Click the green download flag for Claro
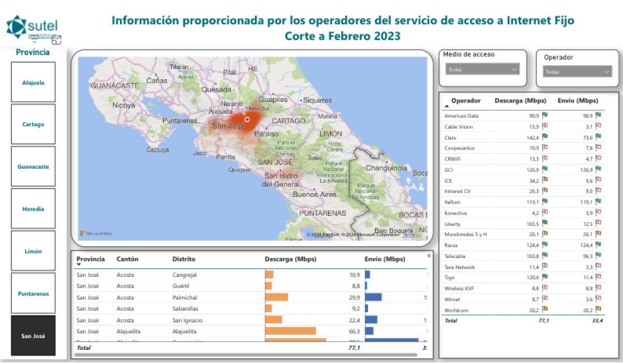The image size is (623, 364). (x=545, y=138)
